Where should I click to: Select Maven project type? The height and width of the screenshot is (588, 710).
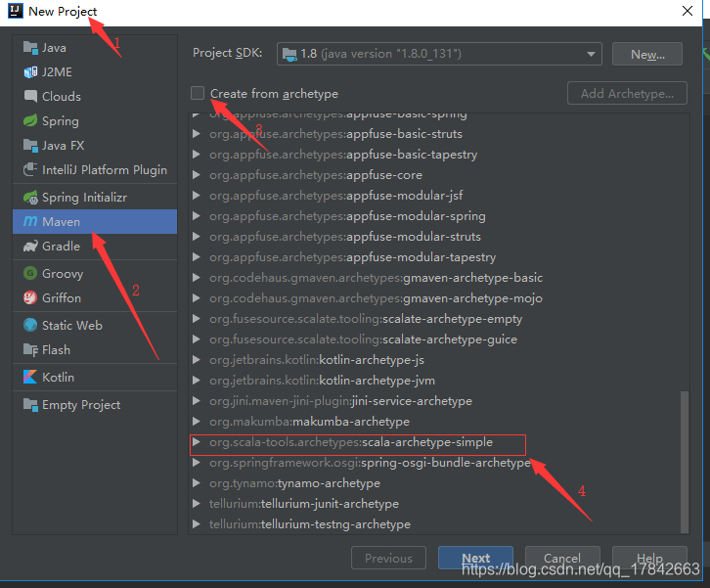(x=95, y=221)
